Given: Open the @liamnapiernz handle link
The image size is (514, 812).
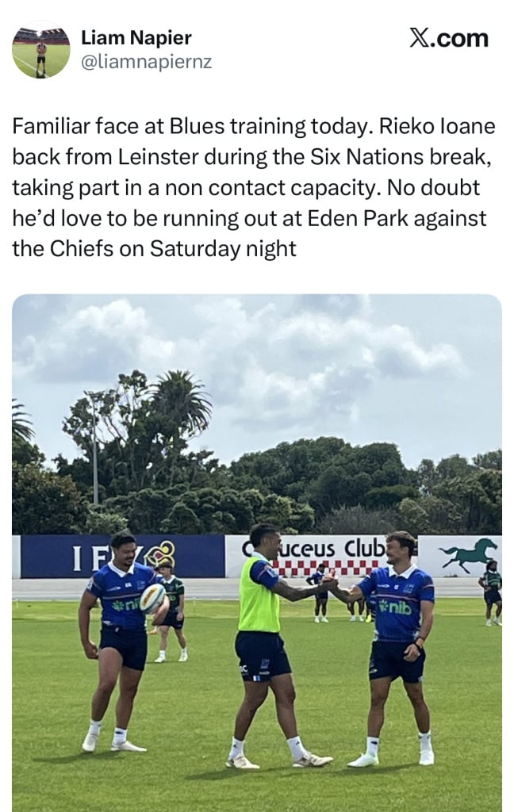Looking at the screenshot, I should click(x=146, y=62).
